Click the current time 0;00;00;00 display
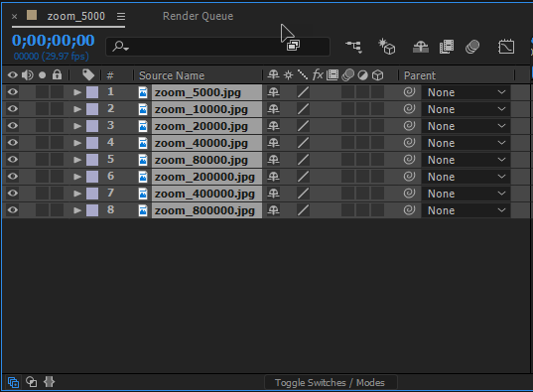 54,41
